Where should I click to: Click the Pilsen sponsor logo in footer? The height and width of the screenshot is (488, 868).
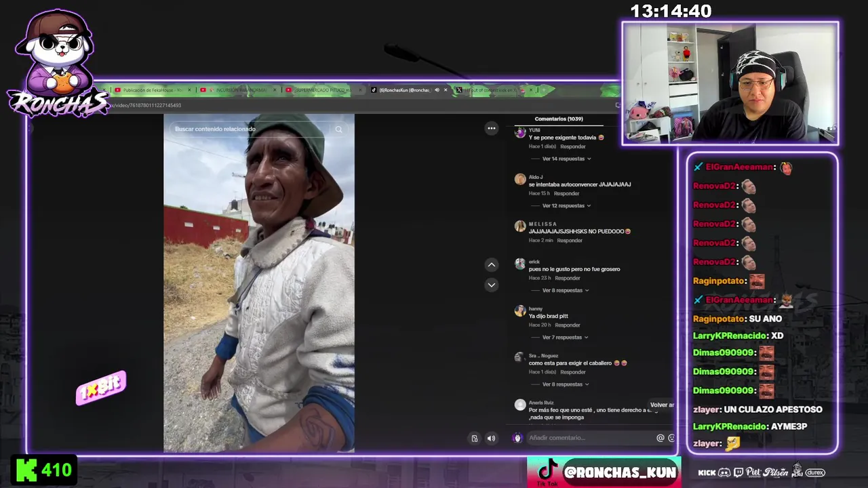pos(775,472)
